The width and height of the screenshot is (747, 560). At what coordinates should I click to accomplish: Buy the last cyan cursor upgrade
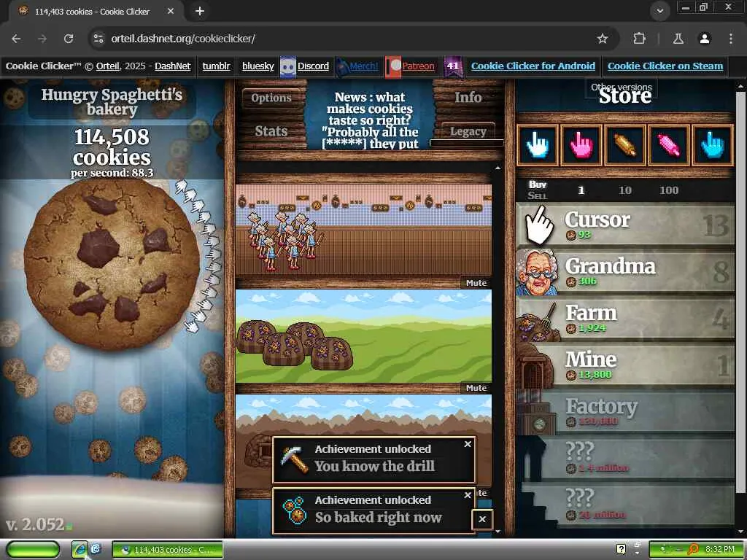tap(713, 145)
